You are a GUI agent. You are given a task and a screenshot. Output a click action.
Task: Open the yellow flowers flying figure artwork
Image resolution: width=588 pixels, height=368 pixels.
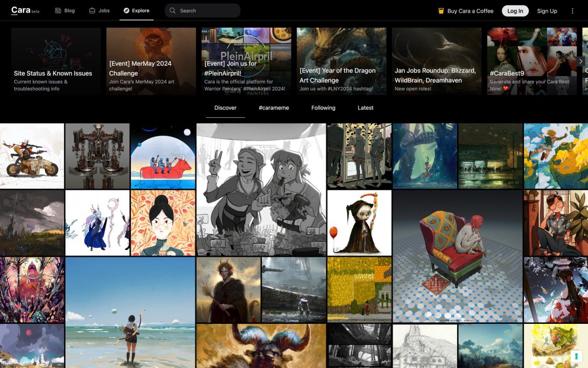pos(556,156)
